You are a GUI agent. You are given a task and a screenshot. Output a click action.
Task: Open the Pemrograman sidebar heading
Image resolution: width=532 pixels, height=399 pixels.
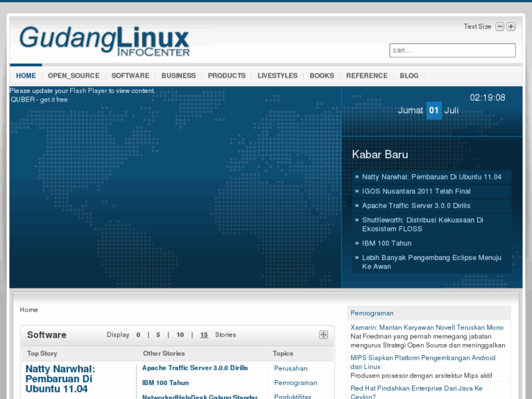click(372, 313)
